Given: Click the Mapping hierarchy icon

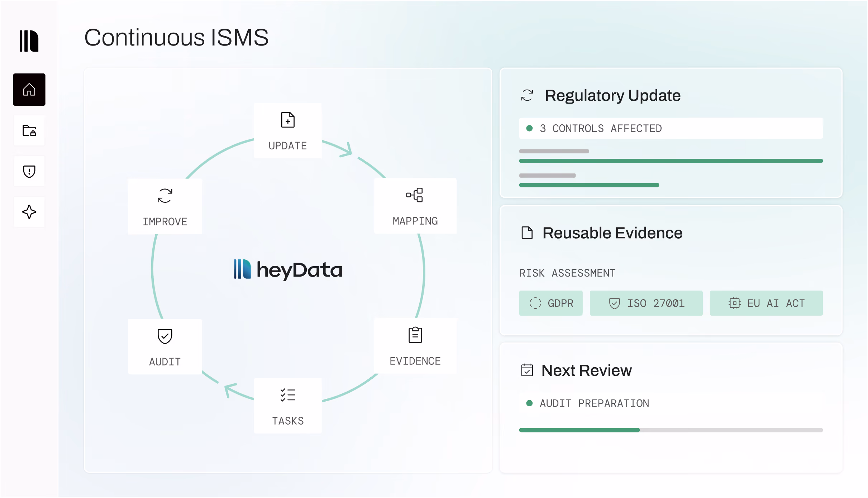Looking at the screenshot, I should [x=415, y=195].
